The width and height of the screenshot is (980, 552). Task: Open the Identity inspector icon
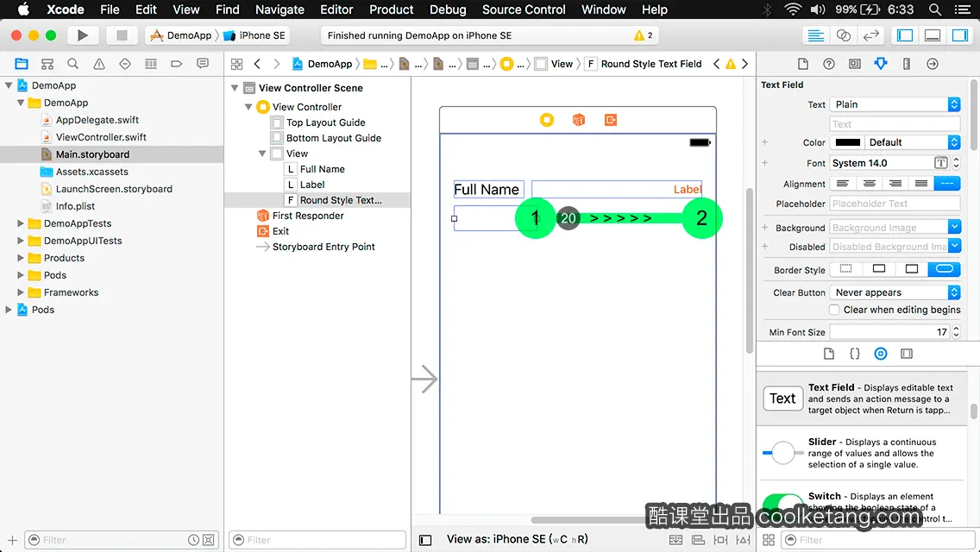tap(854, 64)
